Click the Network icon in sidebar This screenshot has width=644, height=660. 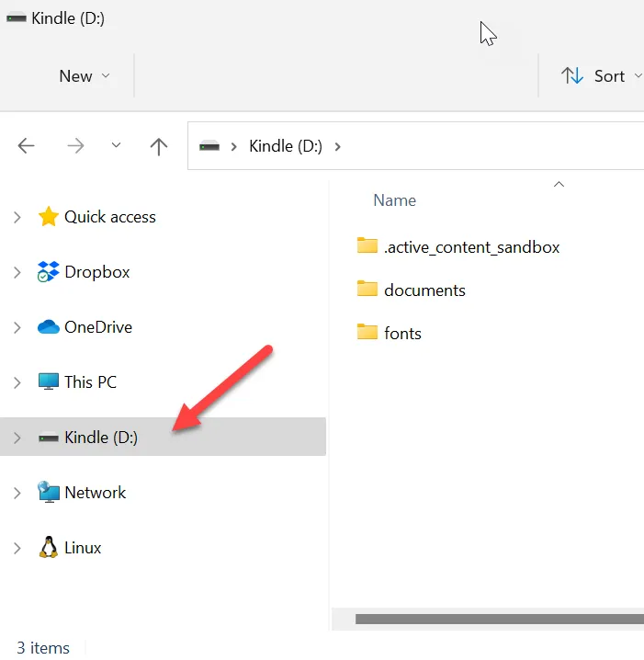coord(49,492)
